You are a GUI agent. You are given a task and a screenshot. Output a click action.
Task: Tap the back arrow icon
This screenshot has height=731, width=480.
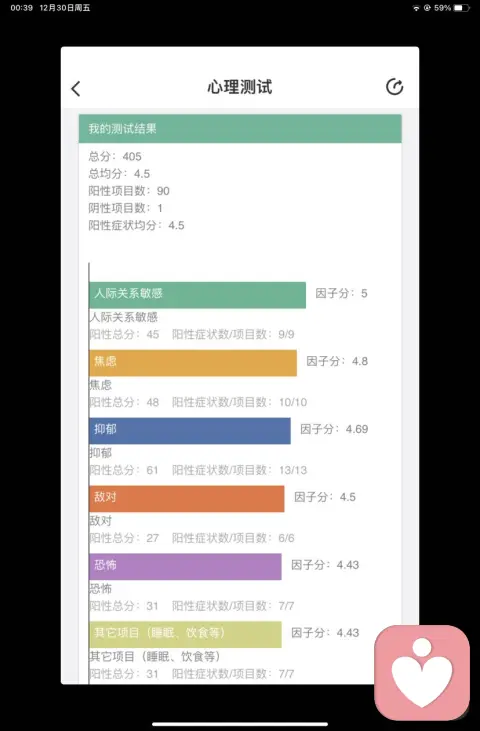click(x=76, y=89)
